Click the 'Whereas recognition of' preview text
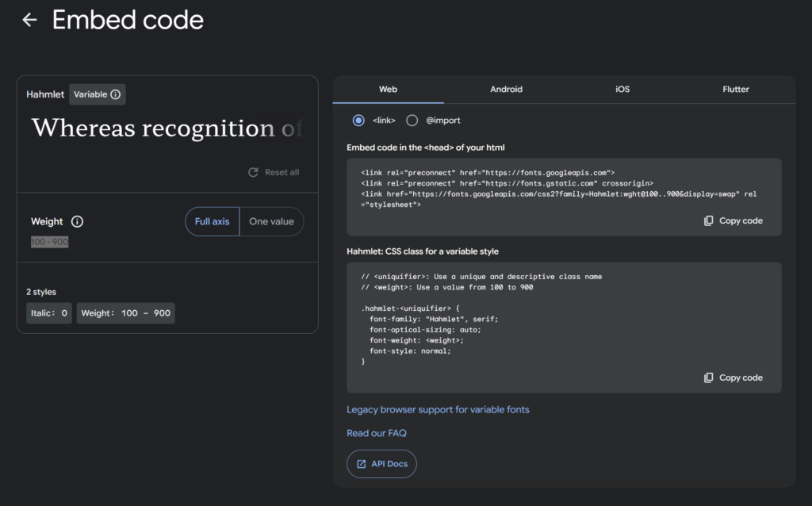 167,128
